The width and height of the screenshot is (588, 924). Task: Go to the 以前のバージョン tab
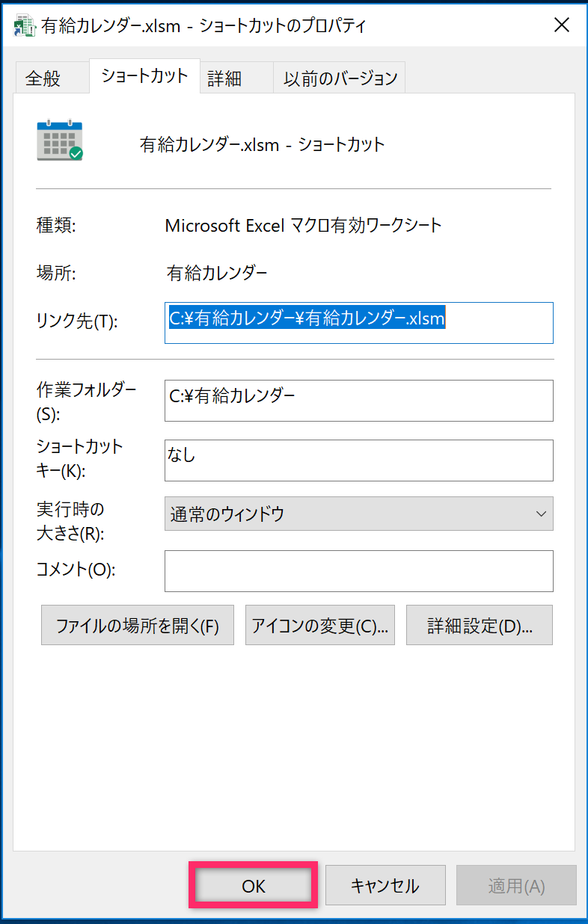coord(340,78)
